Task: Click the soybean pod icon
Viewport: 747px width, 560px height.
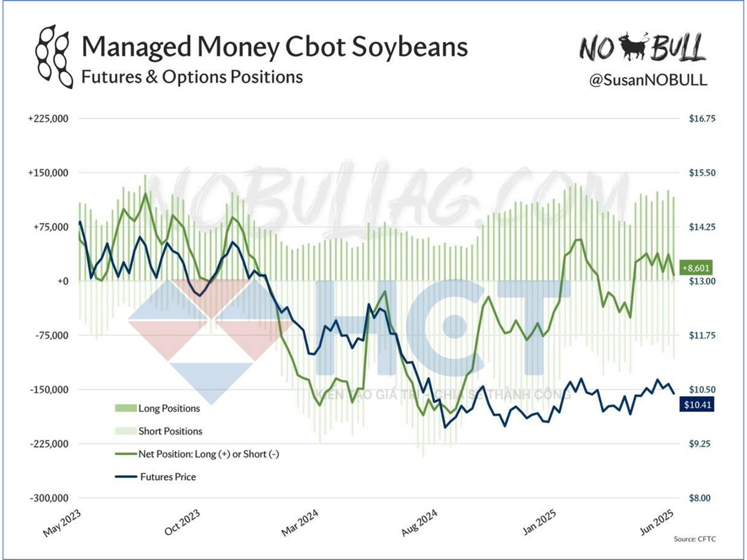Action: (54, 57)
